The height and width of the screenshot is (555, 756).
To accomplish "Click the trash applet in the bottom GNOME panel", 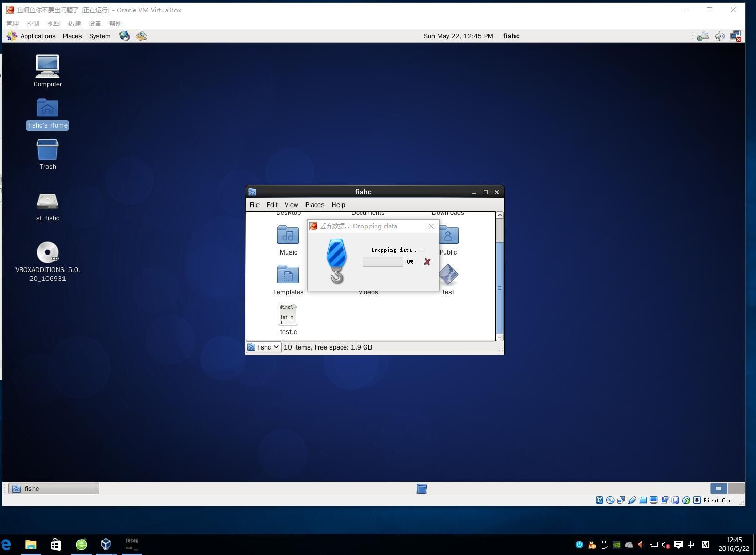I will pos(422,488).
